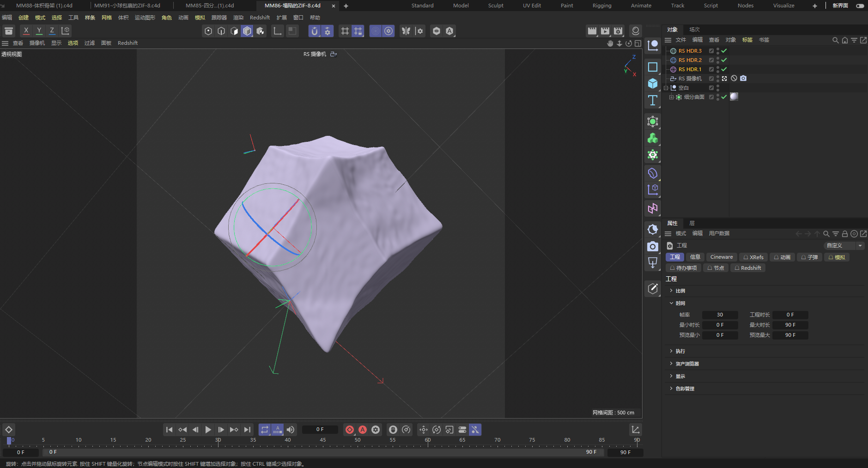Enable snapping magnet icon
This screenshot has height=468, width=868.
[315, 31]
